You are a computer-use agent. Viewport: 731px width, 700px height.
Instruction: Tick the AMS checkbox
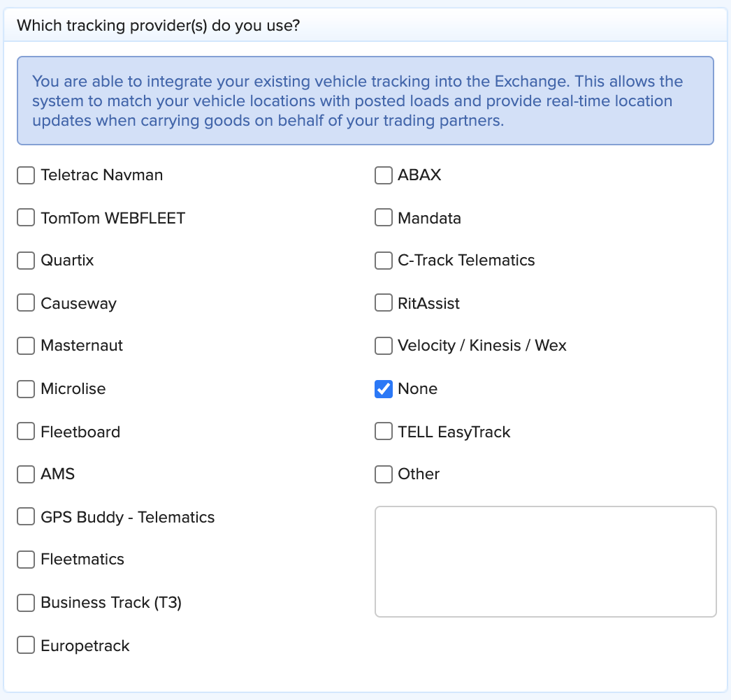point(26,474)
